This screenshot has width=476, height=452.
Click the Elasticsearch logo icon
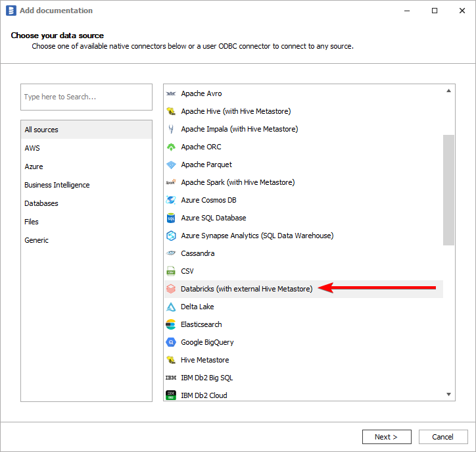point(170,324)
